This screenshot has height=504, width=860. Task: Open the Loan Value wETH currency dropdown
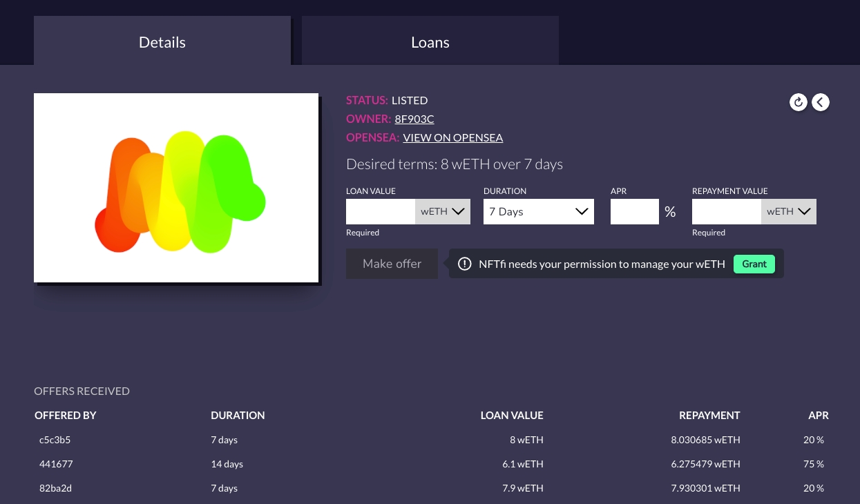tap(443, 212)
